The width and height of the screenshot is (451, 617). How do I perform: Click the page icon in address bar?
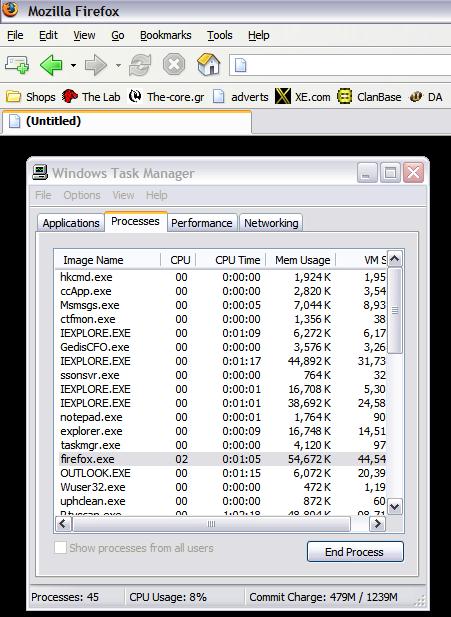[x=240, y=65]
